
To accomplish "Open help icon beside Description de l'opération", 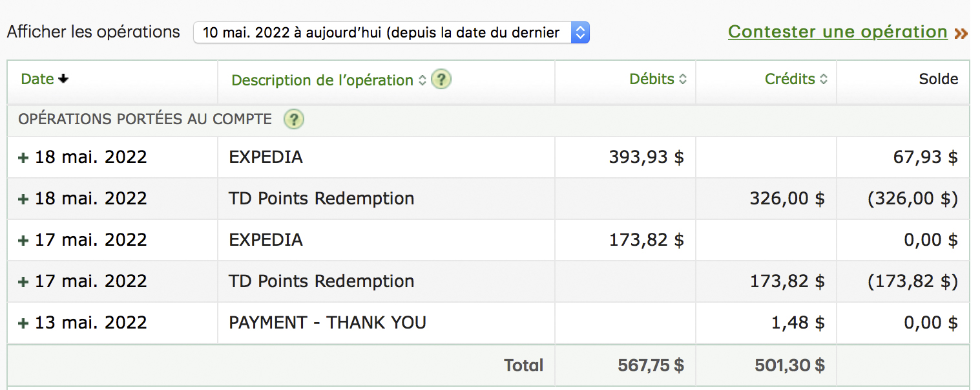I will click(x=441, y=80).
